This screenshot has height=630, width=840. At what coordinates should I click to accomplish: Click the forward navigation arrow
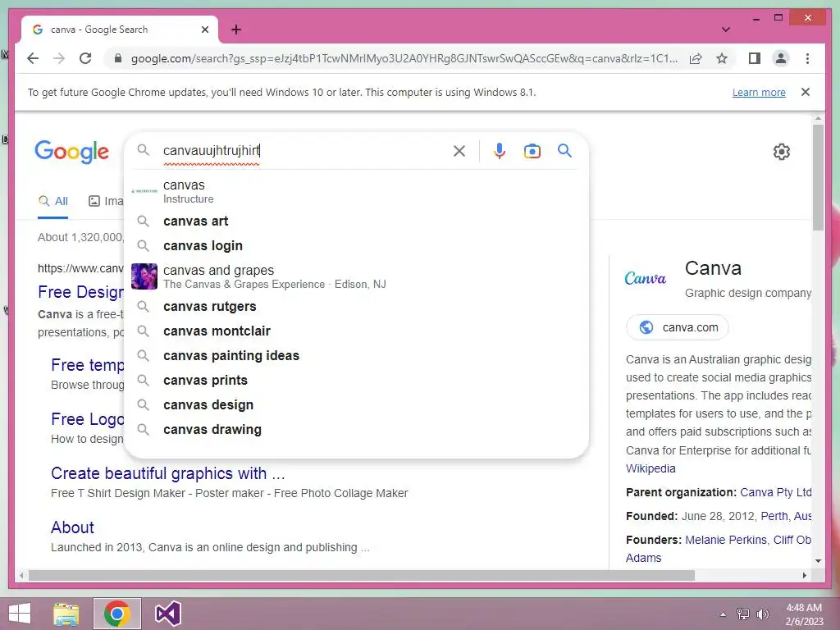tap(59, 58)
